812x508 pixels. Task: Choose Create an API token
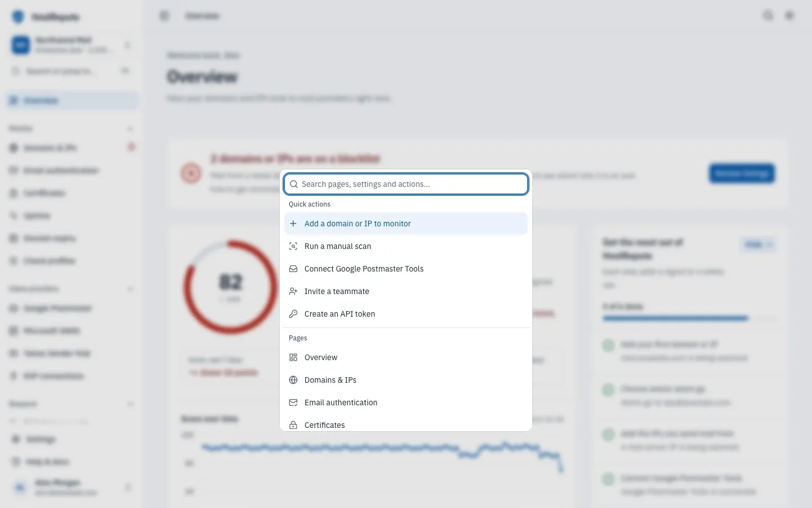coord(406,314)
